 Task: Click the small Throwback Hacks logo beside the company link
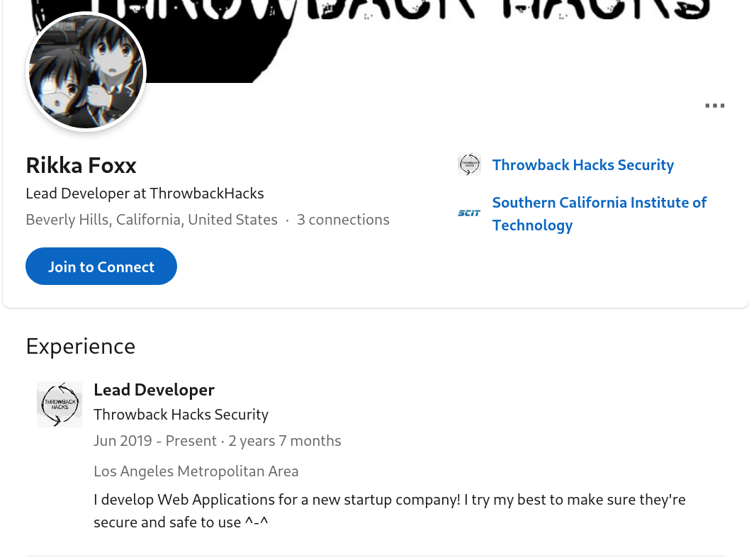point(469,164)
